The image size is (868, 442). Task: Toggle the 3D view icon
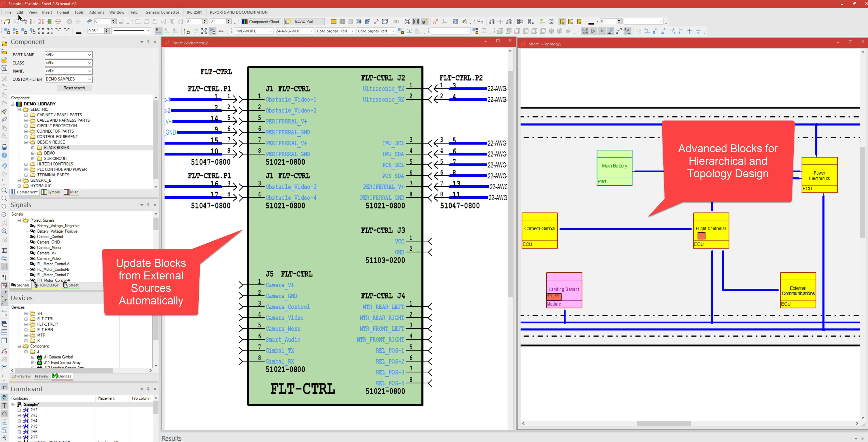coord(396,22)
